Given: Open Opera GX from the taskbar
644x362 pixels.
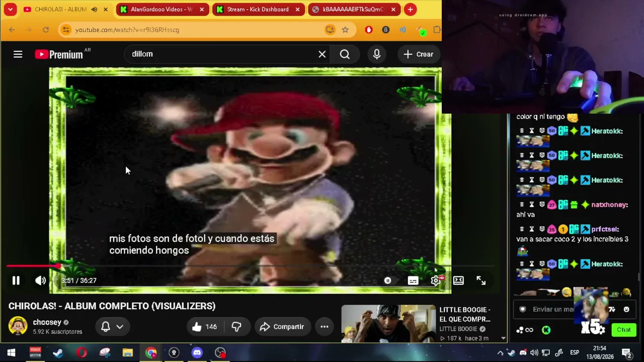Looking at the screenshot, I should (x=82, y=352).
